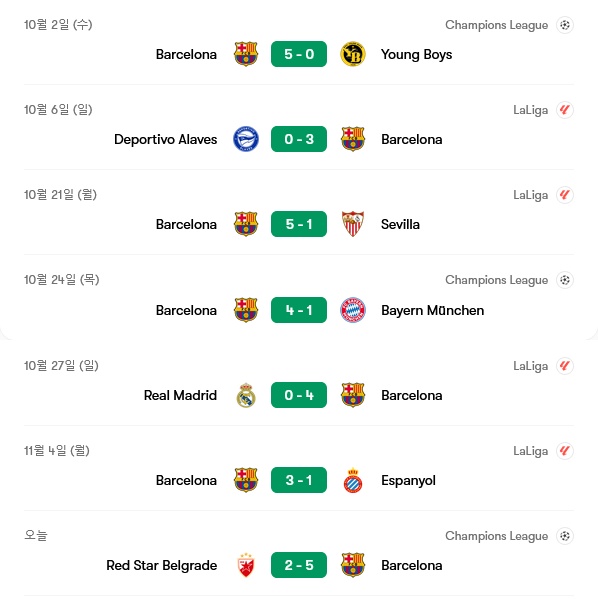Click the Red Star Belgrade team name

click(161, 566)
